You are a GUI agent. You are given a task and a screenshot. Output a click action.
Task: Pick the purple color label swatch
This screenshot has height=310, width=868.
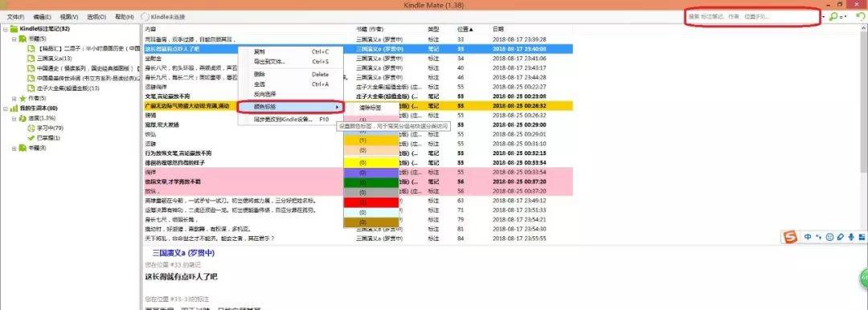[371, 173]
